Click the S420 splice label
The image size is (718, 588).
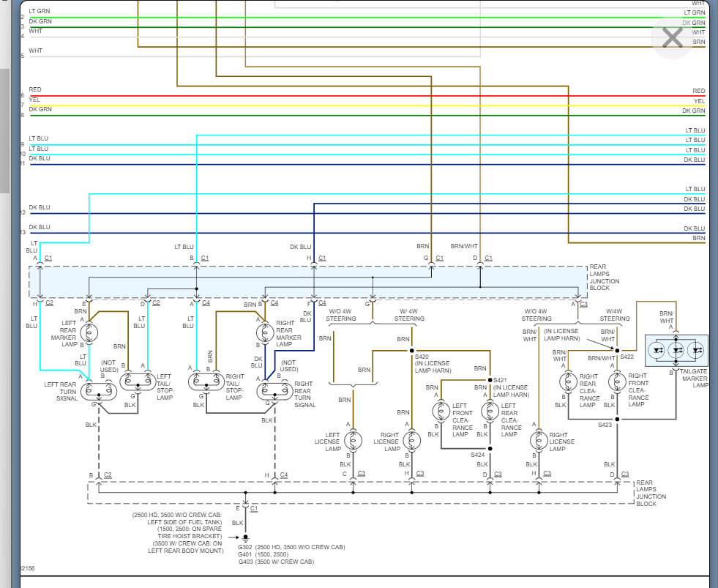tap(422, 357)
